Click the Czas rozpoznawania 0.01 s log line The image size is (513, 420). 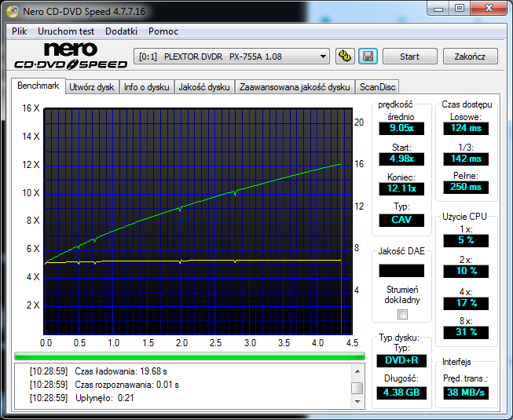point(104,385)
